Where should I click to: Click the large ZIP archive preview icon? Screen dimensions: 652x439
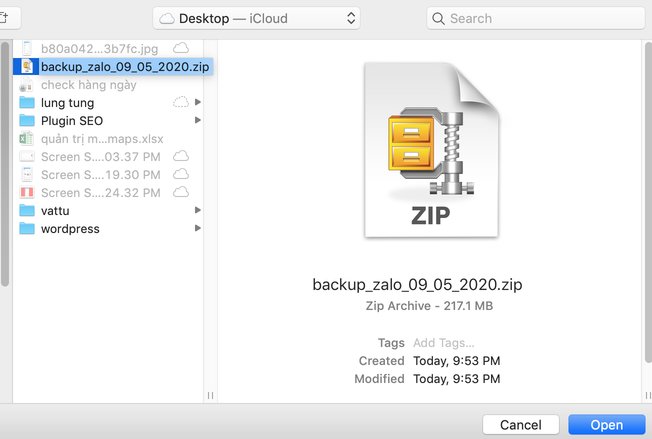[x=430, y=150]
